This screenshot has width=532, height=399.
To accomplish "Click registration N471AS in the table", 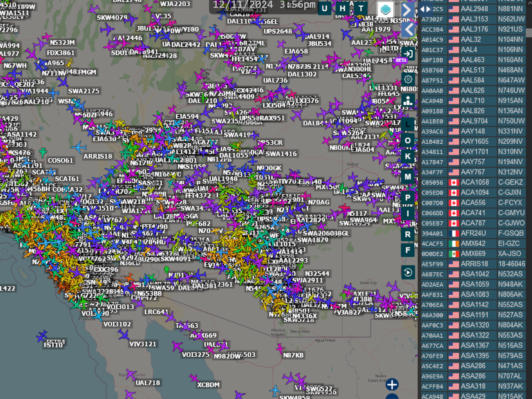I will (510, 366).
